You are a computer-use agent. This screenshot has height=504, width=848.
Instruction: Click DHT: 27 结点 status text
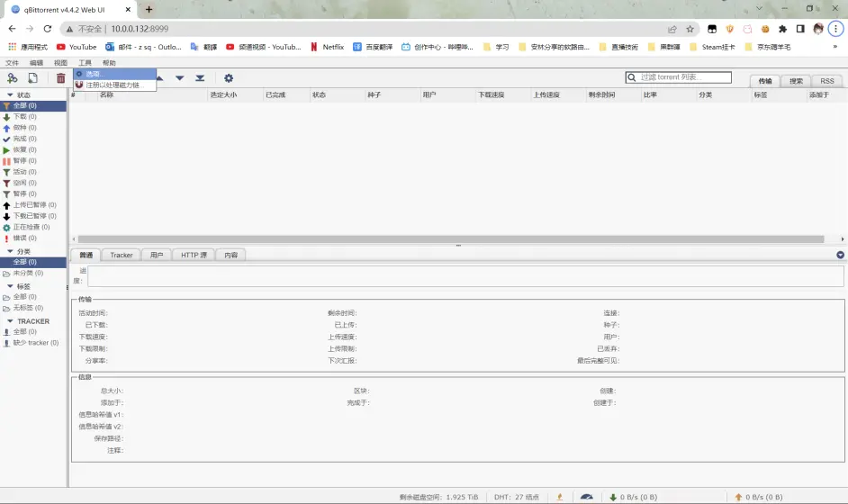pyautogui.click(x=517, y=497)
